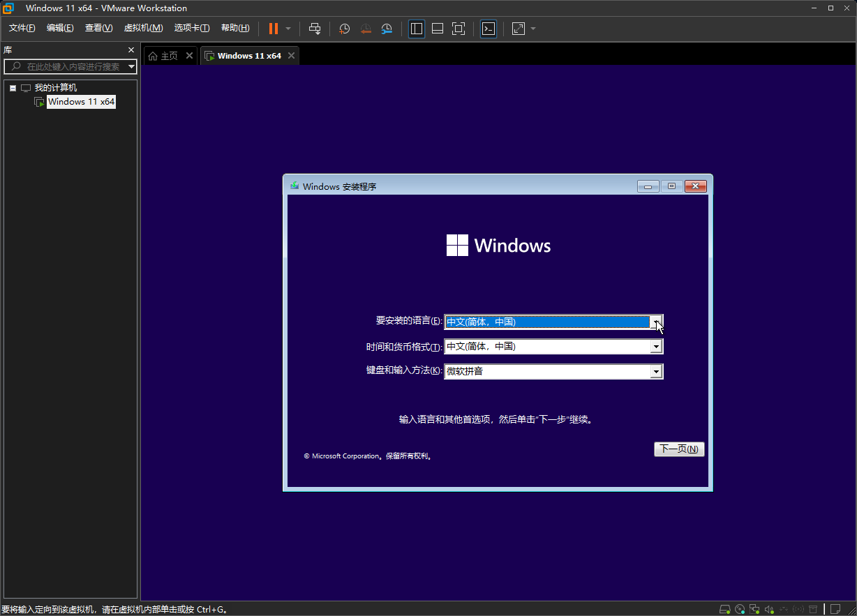The image size is (857, 616).
Task: Select Windows 11 x64 in library tree
Action: point(81,102)
